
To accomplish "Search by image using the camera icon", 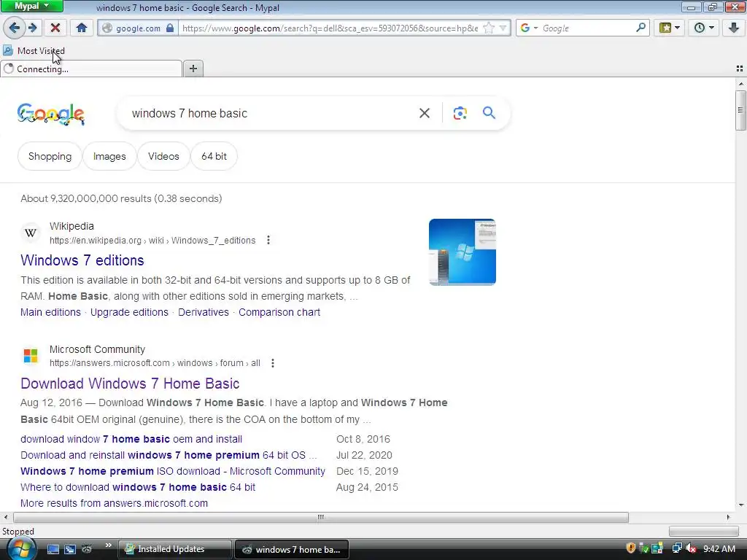I will point(460,113).
